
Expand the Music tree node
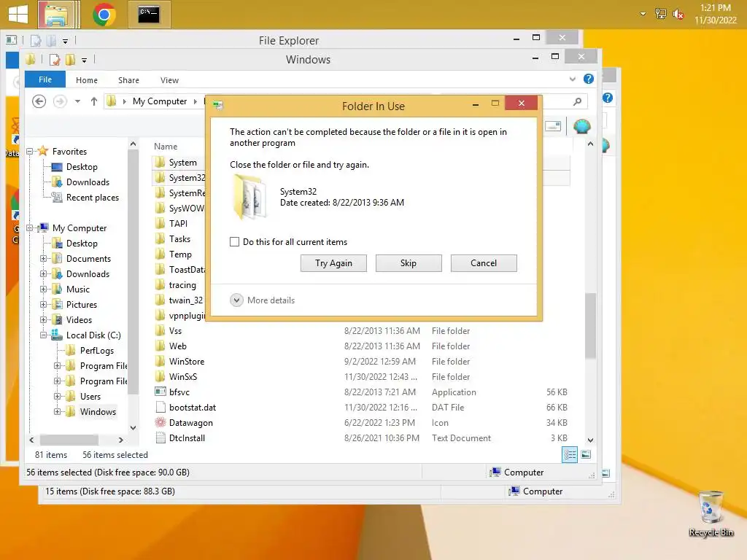point(43,289)
